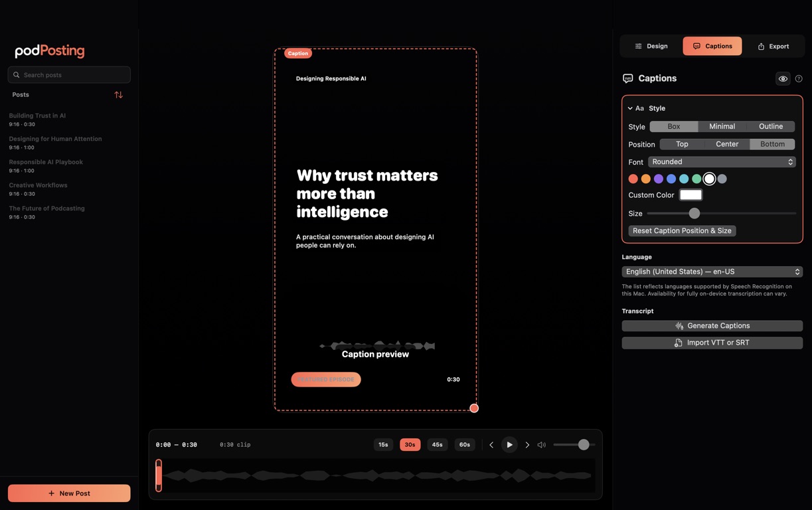The height and width of the screenshot is (510, 812).
Task: Click the caption Size slider knob
Action: click(x=694, y=213)
